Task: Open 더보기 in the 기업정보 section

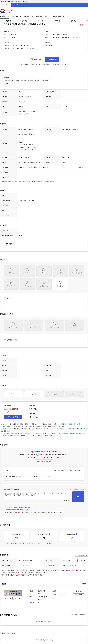Action: pos(85,584)
